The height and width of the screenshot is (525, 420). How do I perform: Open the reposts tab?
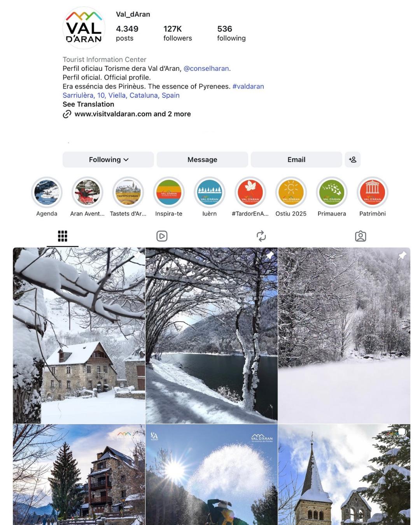[x=261, y=236]
